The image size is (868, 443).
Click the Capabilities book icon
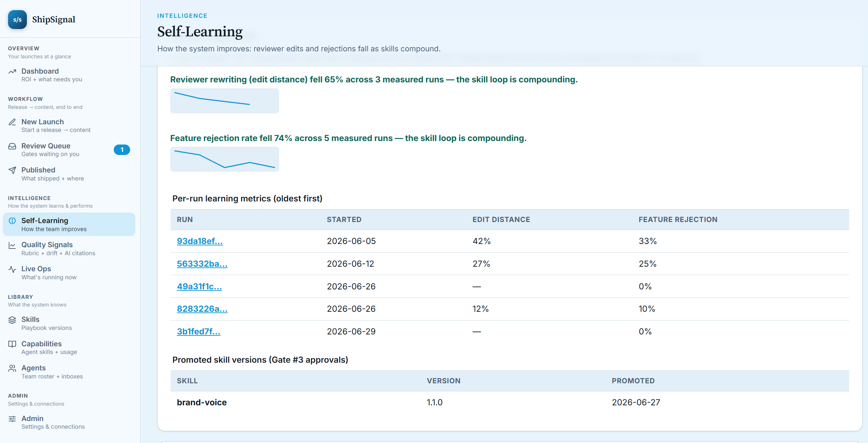12,344
